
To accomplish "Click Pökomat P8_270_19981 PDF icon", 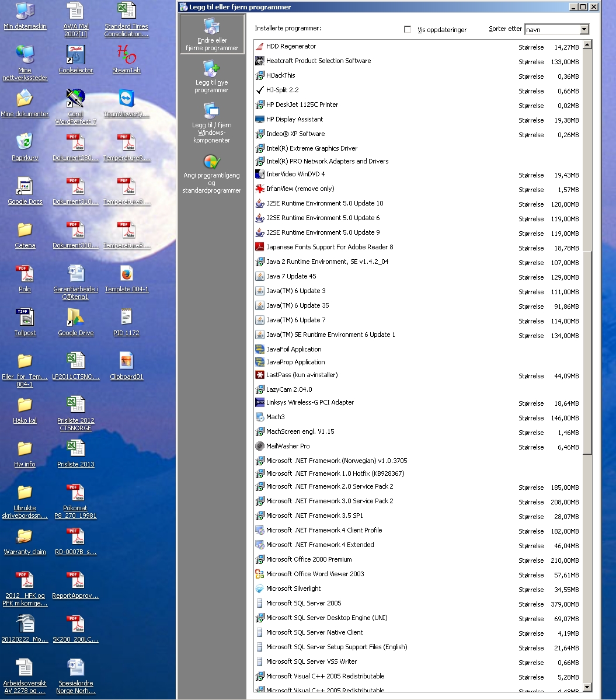I will tap(76, 500).
